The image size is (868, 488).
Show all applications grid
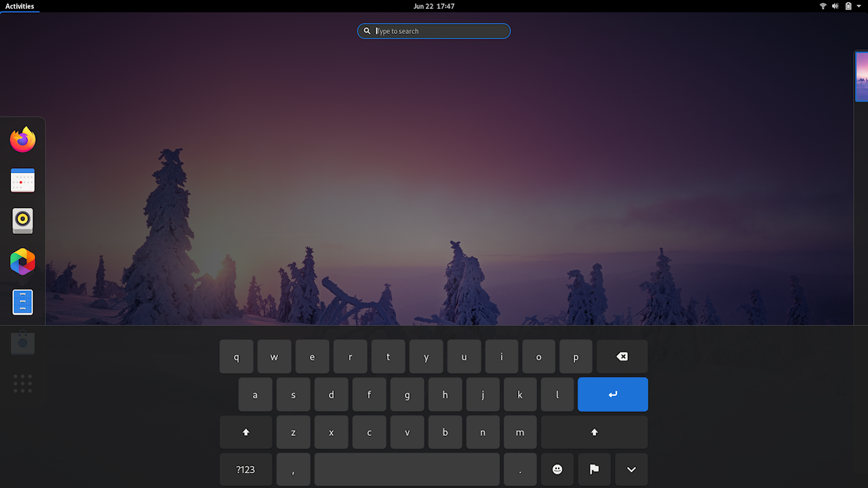[x=22, y=384]
